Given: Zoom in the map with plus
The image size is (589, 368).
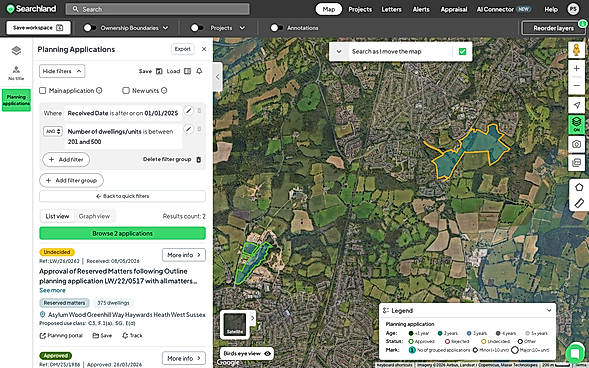Looking at the screenshot, I should click(x=576, y=68).
